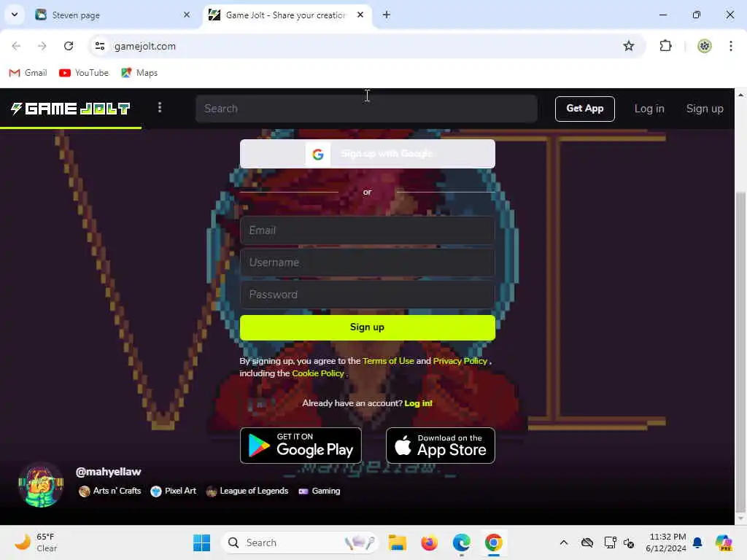Screen dimensions: 747x560
Task: Click into the Username field
Action: (368, 262)
